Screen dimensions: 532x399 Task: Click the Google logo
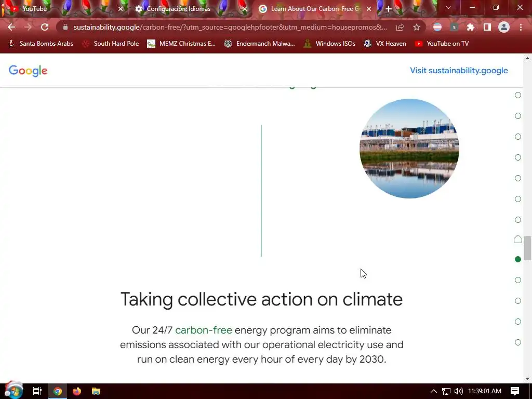(x=28, y=71)
